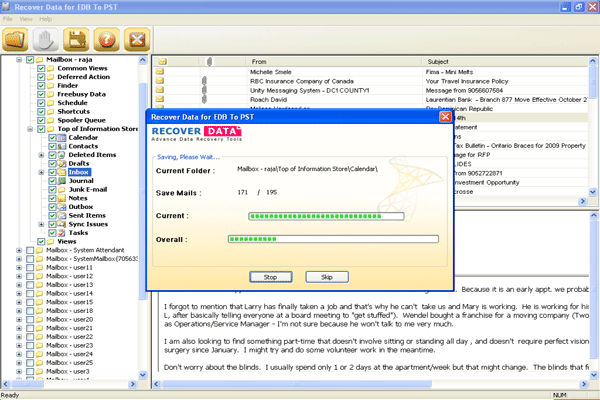This screenshot has width=600, height=400.
Task: Expand Mailbox - System Attendant tree node
Action: [19, 250]
